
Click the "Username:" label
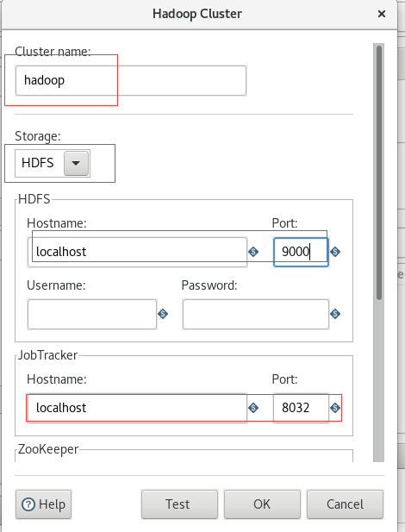click(56, 285)
